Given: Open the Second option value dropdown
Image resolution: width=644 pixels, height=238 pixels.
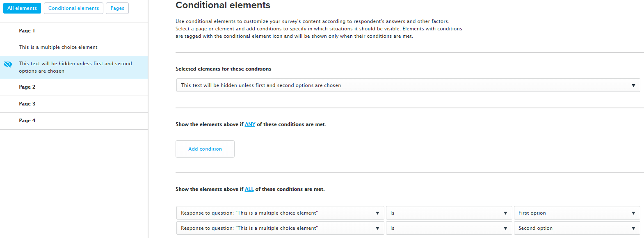Looking at the screenshot, I should click(x=577, y=228).
